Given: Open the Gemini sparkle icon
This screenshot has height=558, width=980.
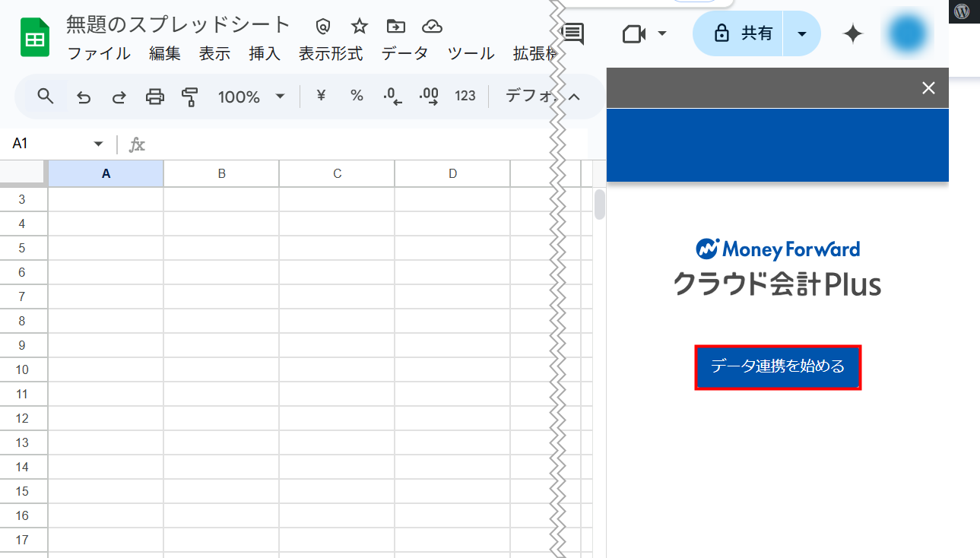Looking at the screenshot, I should pyautogui.click(x=853, y=34).
